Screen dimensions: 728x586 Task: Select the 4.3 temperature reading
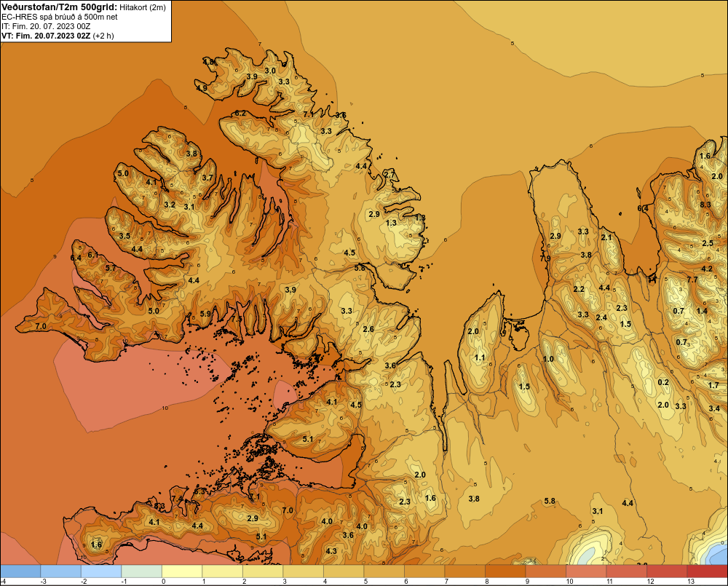331,551
